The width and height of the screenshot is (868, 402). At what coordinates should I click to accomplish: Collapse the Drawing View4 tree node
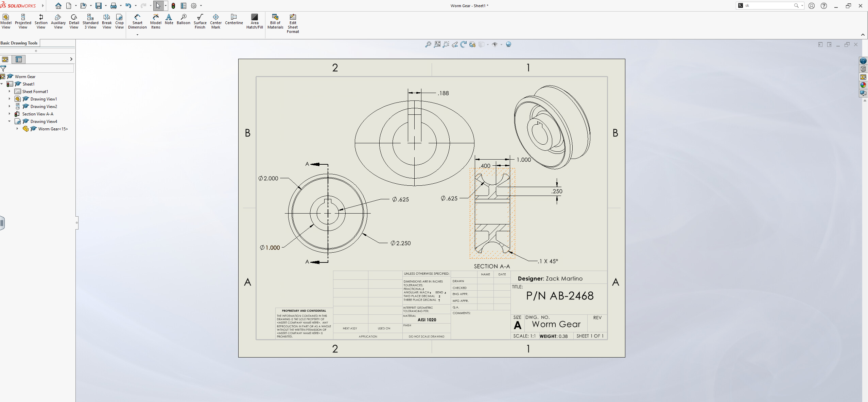click(10, 121)
